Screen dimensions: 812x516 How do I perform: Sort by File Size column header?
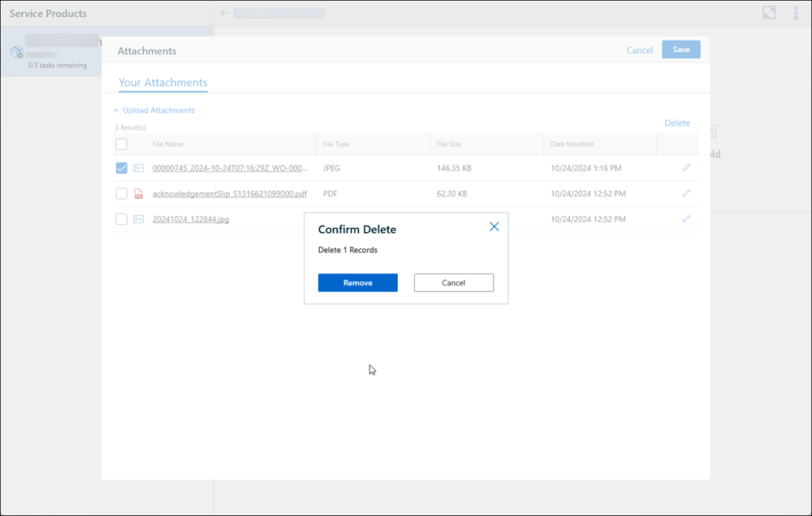[448, 144]
